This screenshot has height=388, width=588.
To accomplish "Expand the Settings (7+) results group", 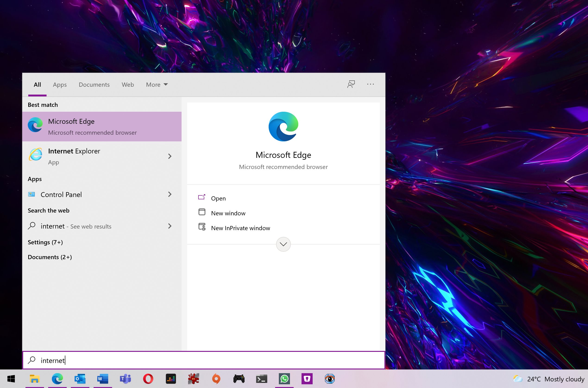I will coord(45,242).
